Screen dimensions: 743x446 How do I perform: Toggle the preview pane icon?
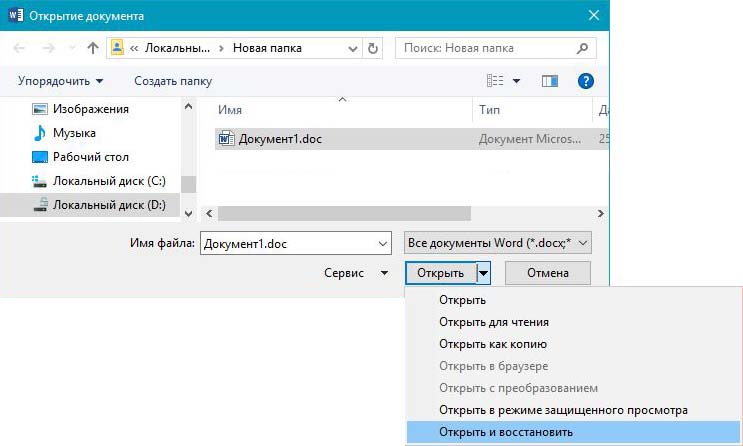coord(549,81)
